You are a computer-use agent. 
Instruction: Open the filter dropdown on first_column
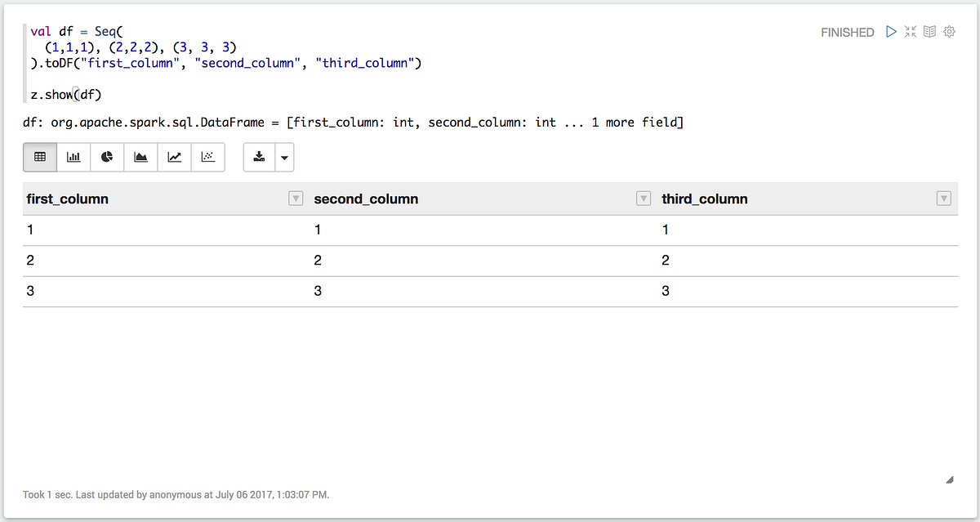click(296, 198)
